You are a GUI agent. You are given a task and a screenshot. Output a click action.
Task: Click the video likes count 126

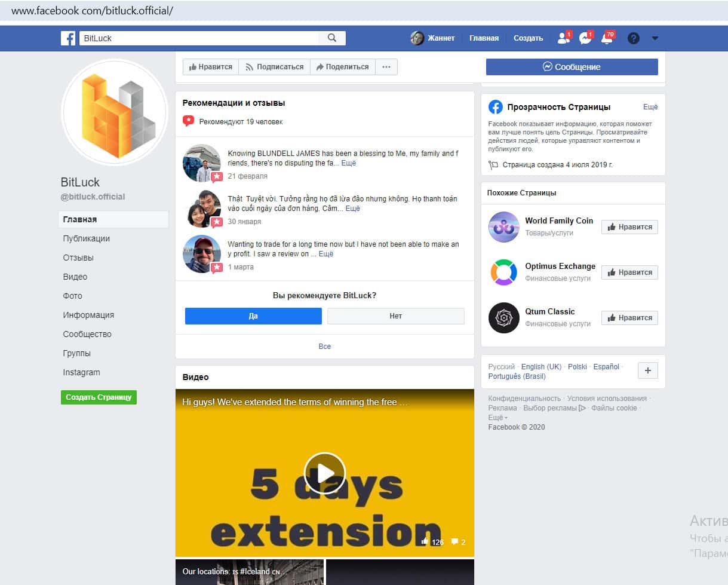432,543
